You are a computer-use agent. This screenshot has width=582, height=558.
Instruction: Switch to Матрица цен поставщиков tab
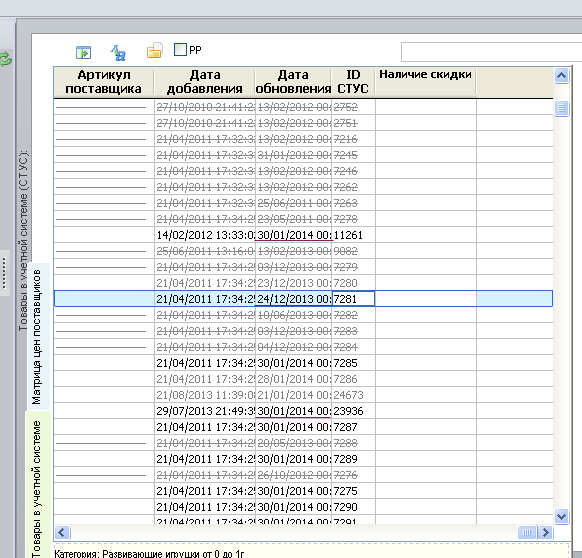(x=38, y=337)
